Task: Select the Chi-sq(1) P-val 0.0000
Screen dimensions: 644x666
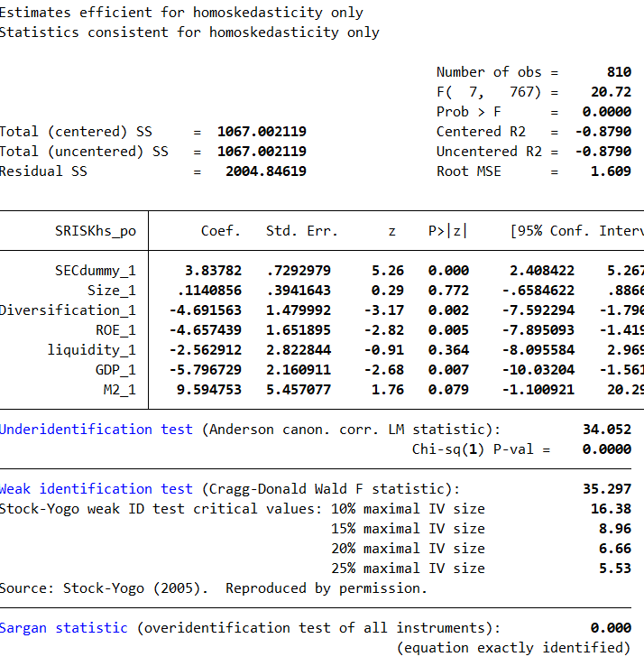Action: coord(607,449)
